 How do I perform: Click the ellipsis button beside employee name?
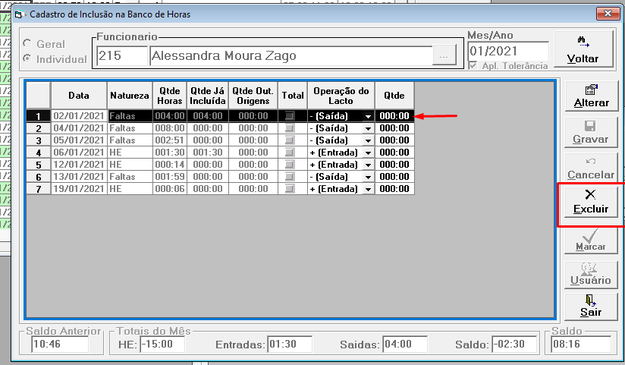(x=444, y=56)
